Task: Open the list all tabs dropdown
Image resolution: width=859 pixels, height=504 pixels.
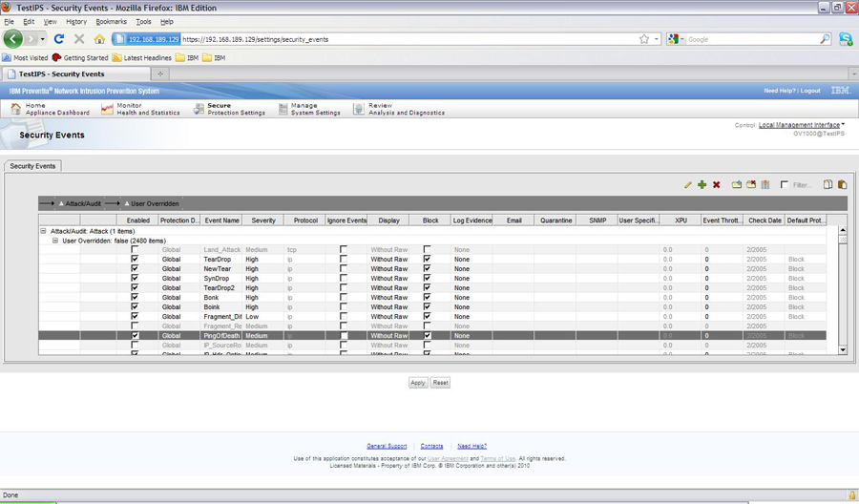Action: click(853, 73)
